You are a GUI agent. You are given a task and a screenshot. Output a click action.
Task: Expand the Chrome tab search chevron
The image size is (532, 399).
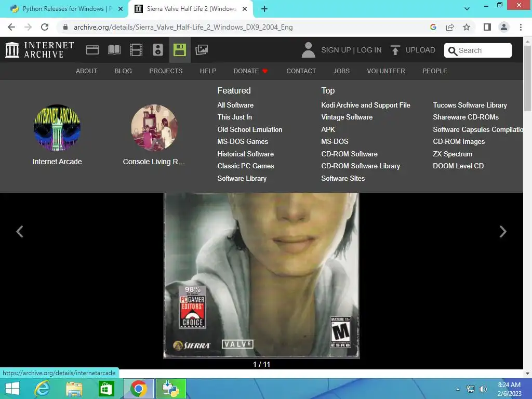coord(467,9)
